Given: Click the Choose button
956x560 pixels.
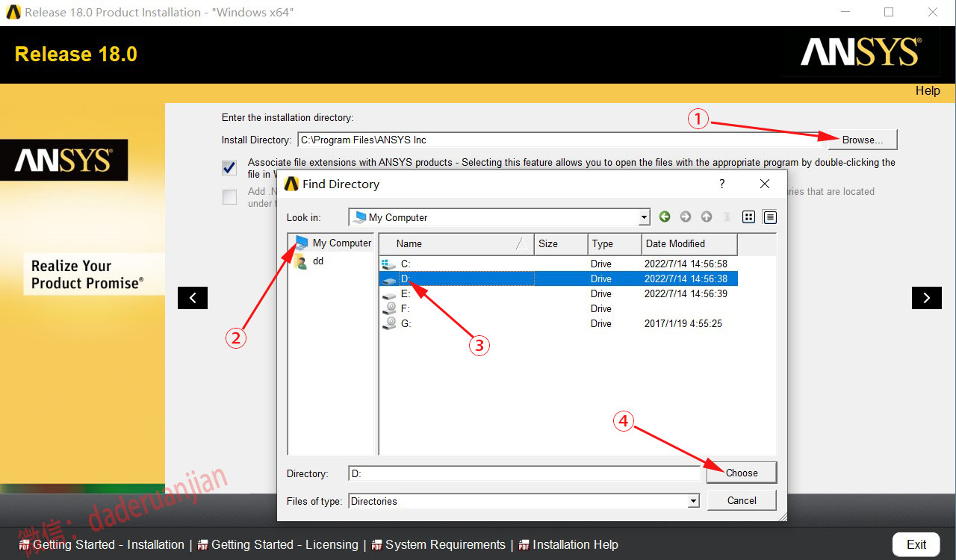Looking at the screenshot, I should click(742, 473).
